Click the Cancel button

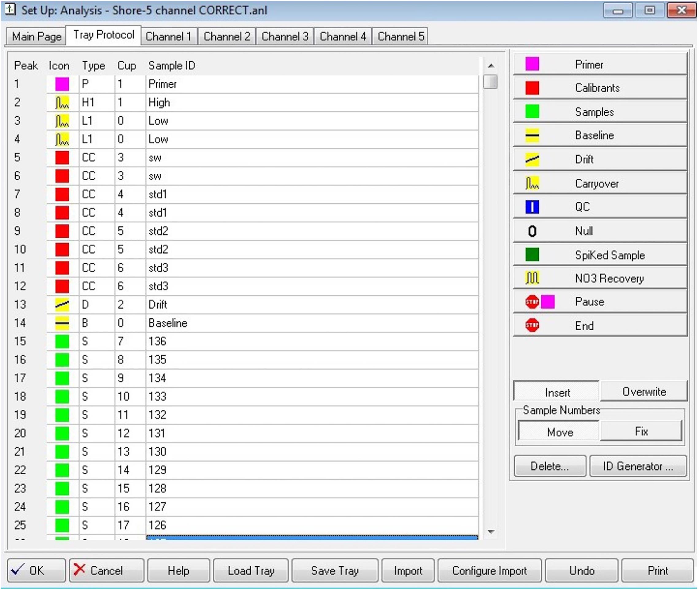point(107,571)
